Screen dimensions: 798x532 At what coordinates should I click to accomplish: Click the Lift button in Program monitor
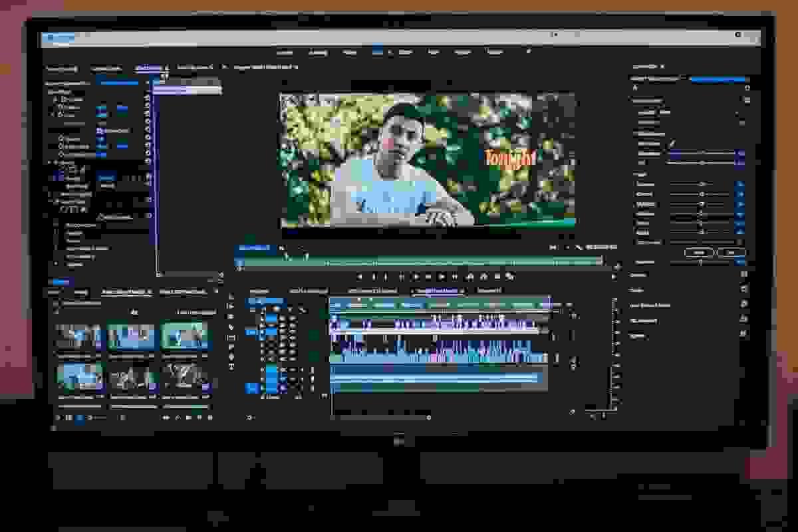pyautogui.click(x=469, y=277)
